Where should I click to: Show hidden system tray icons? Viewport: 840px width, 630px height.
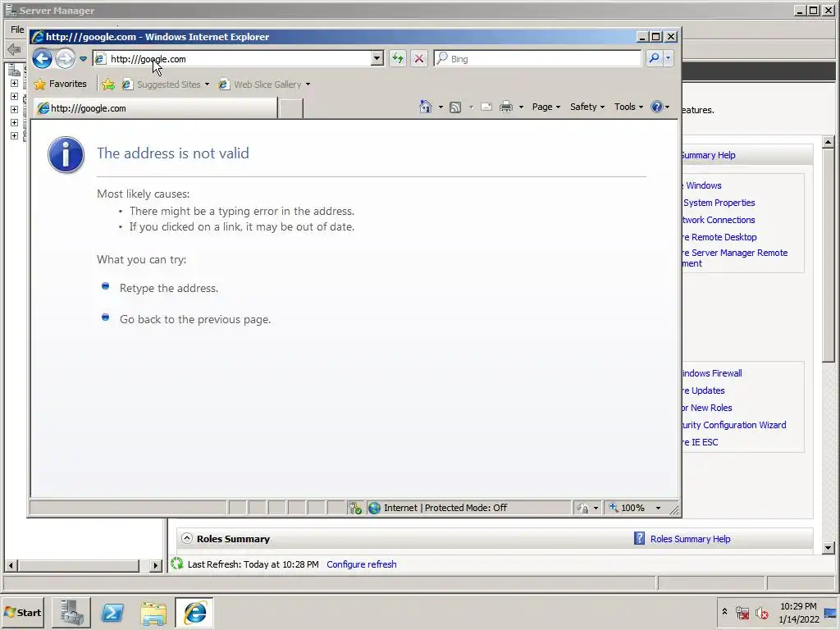(x=724, y=611)
